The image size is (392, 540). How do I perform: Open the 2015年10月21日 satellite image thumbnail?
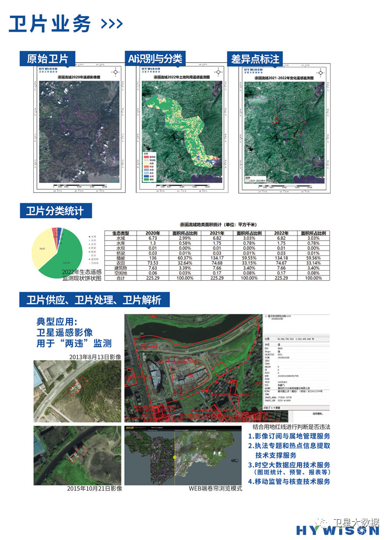[x=77, y=455]
